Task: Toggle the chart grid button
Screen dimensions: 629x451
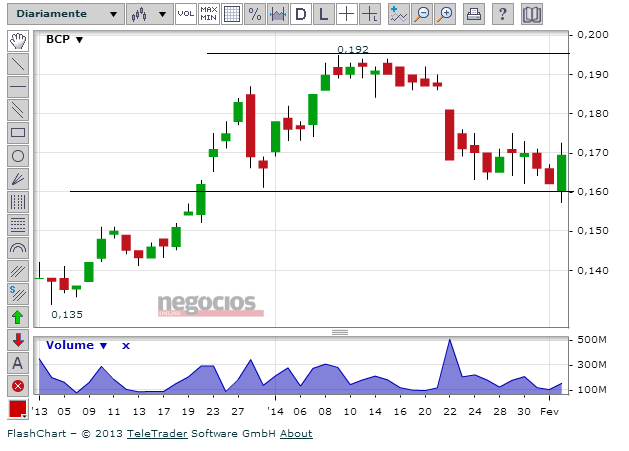Action: click(x=232, y=14)
